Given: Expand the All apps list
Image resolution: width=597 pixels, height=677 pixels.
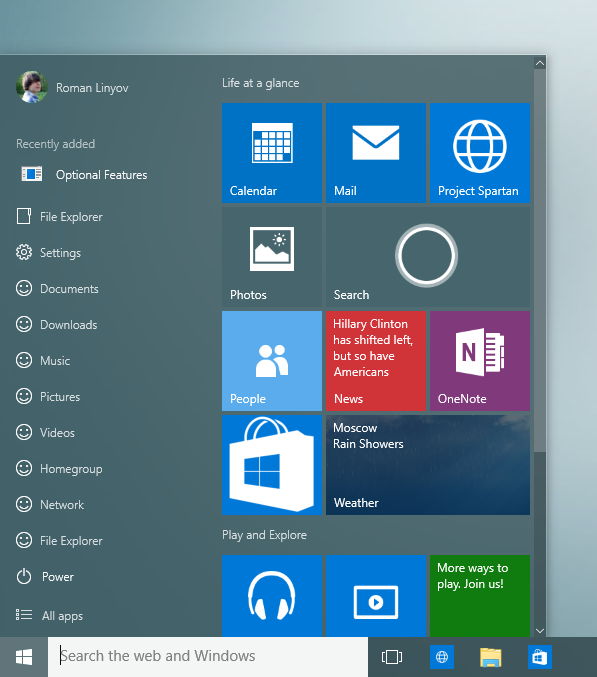Looking at the screenshot, I should [49, 615].
